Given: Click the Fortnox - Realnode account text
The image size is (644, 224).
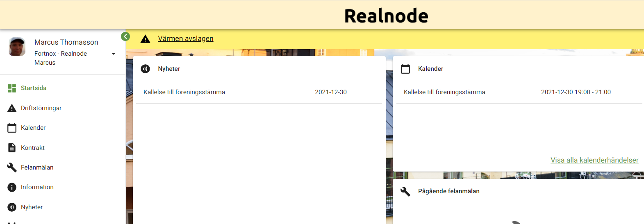Looking at the screenshot, I should [x=61, y=54].
